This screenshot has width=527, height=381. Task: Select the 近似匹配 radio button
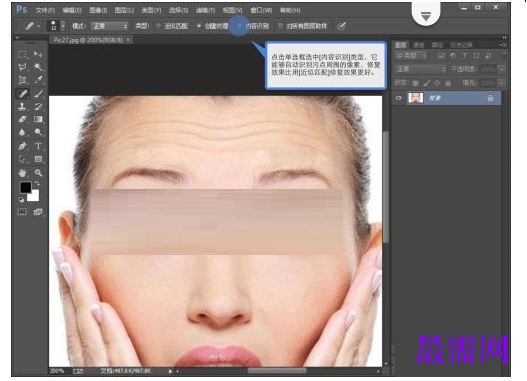159,26
